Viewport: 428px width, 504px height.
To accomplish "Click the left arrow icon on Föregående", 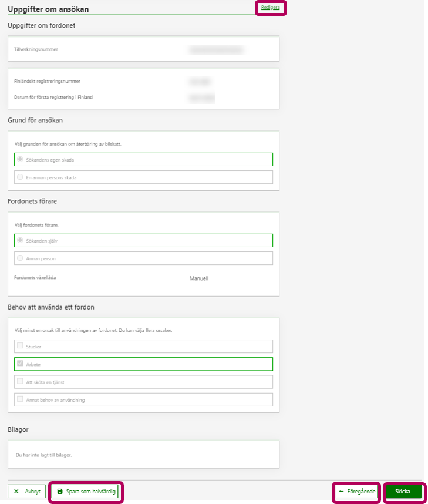I will [x=342, y=491].
